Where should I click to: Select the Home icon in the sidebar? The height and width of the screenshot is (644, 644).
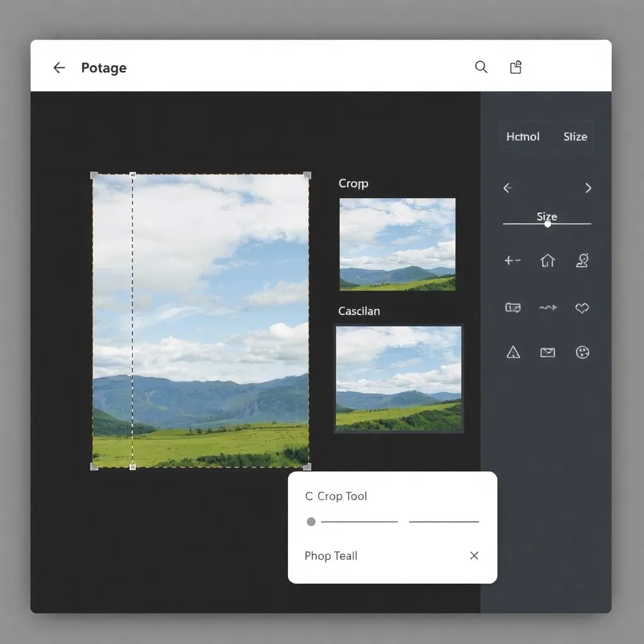(x=547, y=260)
